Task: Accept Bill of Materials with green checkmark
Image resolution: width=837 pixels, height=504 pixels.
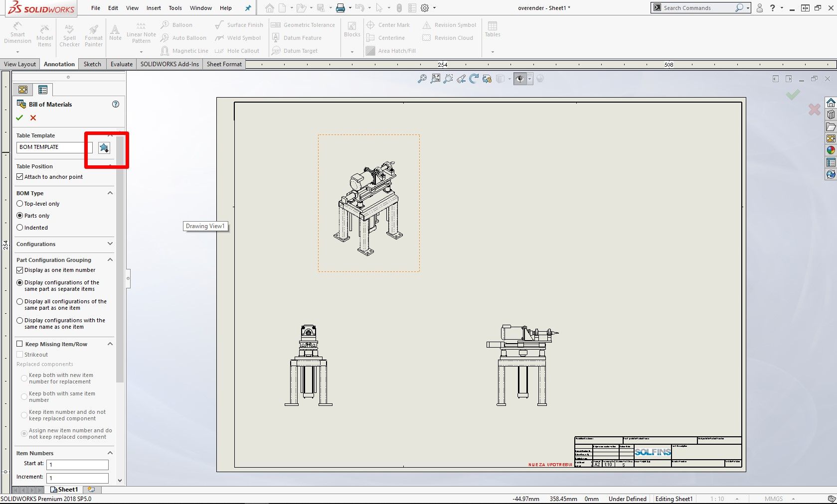Action: (x=19, y=118)
